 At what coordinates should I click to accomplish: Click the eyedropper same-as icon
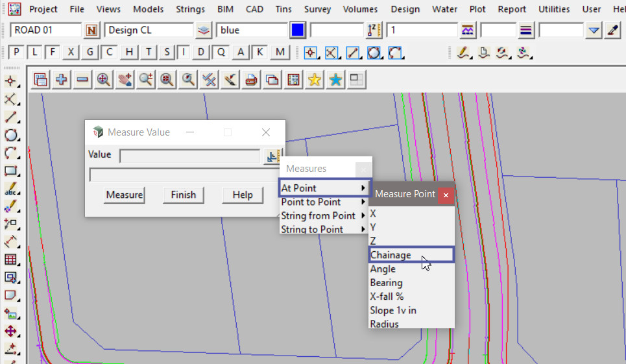pos(612,30)
